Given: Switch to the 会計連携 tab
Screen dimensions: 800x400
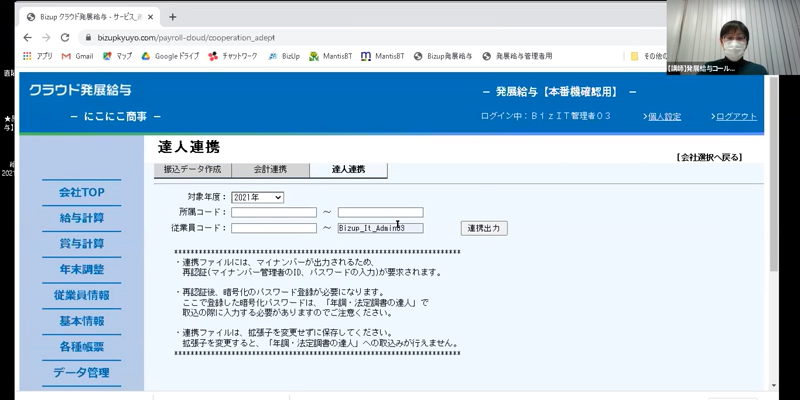Looking at the screenshot, I should tap(270, 170).
